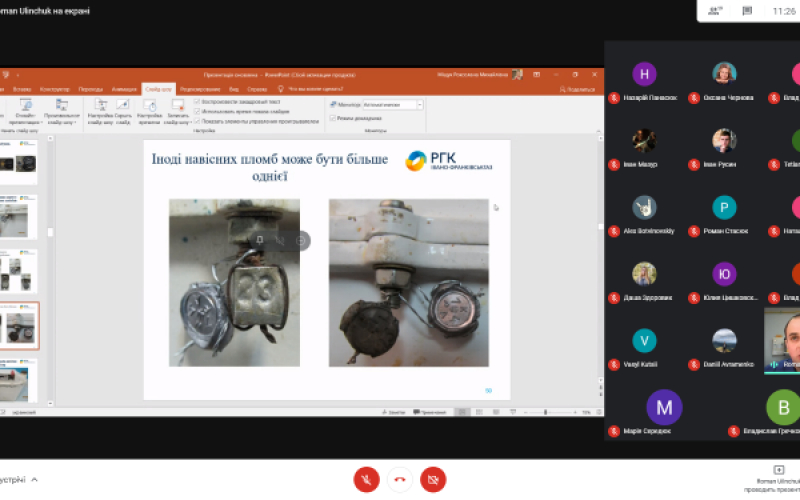Fit slide to window icon
This screenshot has width=800, height=500.
599,412
